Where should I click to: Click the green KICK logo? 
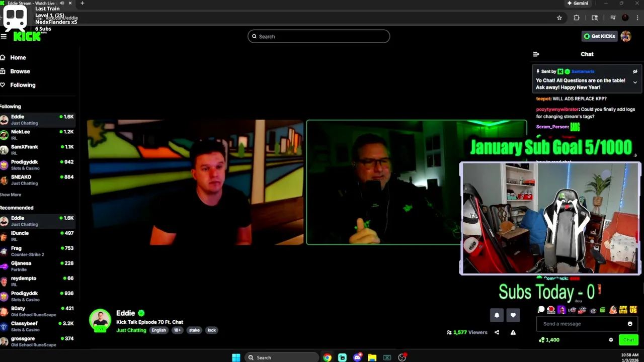point(27,36)
